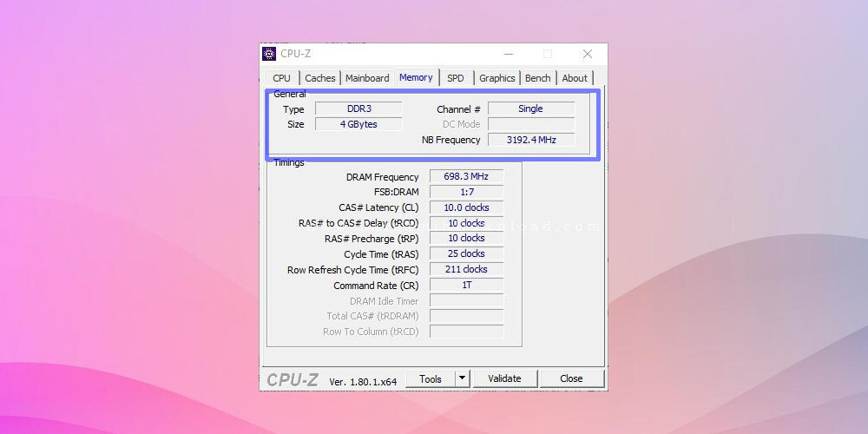Select the DRAM Frequency value box
The height and width of the screenshot is (434, 868).
coord(466,176)
